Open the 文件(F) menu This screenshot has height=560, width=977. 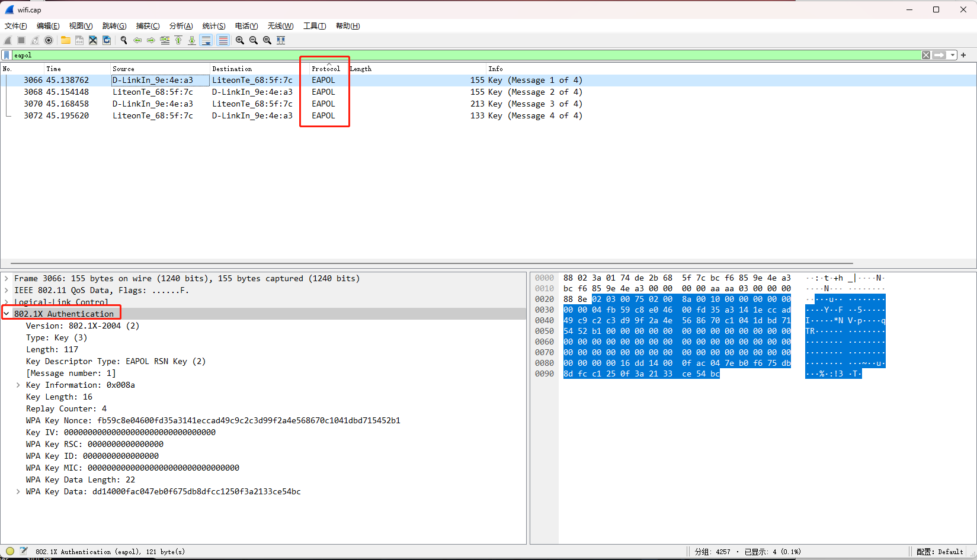click(x=16, y=26)
